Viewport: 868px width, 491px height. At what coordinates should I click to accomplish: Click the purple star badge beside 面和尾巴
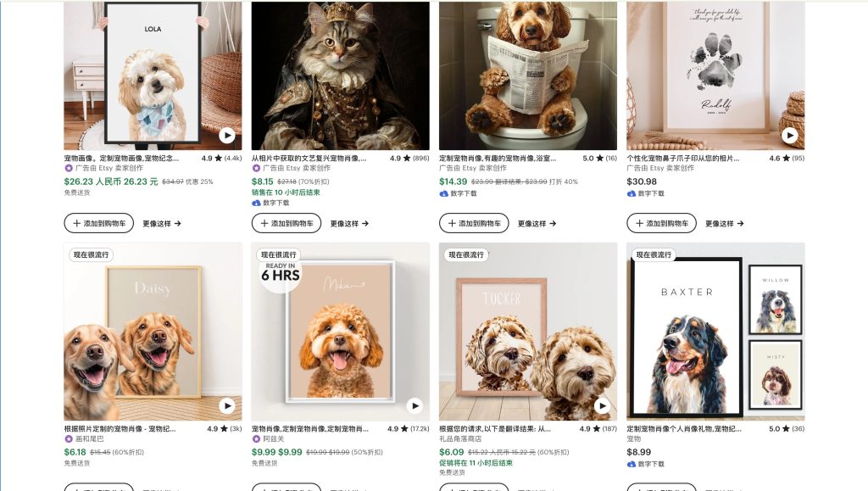point(69,439)
